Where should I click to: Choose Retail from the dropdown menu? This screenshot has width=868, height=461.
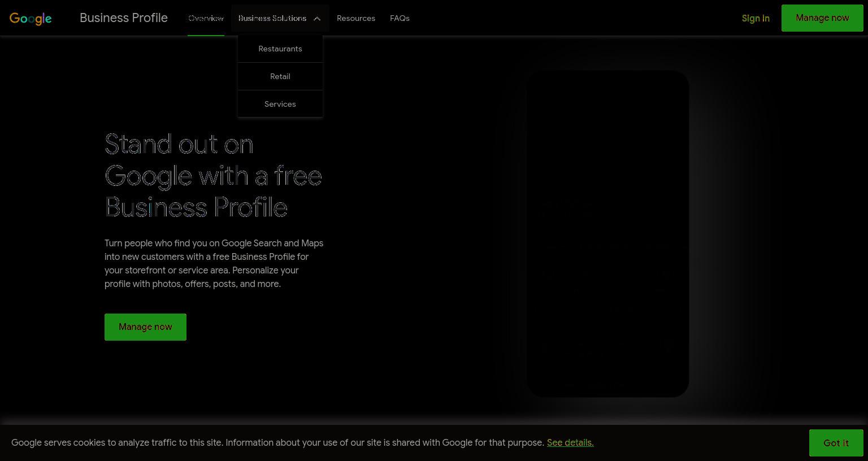pyautogui.click(x=280, y=76)
